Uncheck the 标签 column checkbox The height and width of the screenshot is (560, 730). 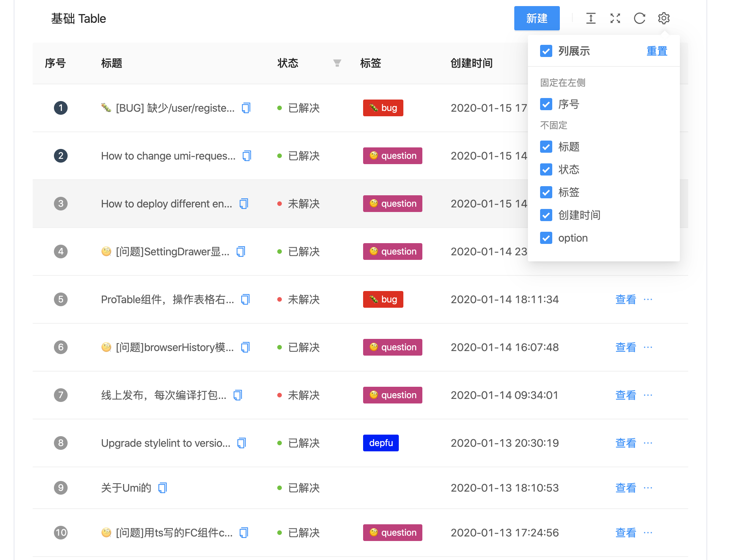point(546,192)
